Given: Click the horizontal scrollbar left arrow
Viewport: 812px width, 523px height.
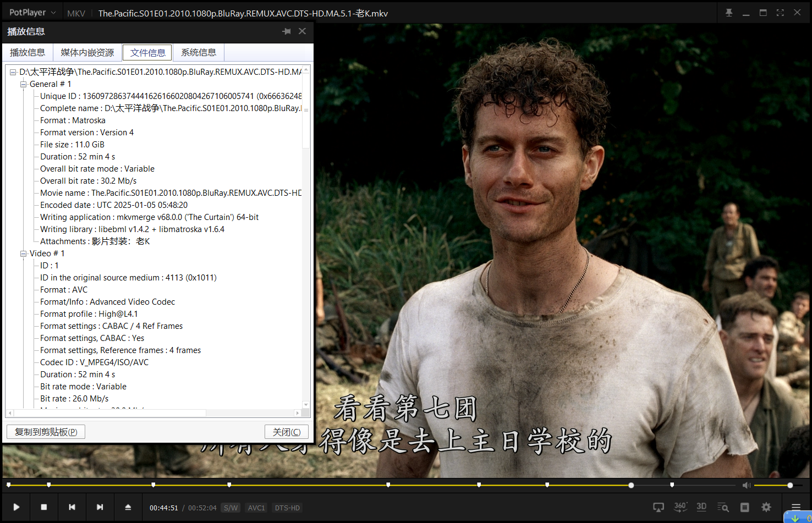Looking at the screenshot, I should point(9,413).
